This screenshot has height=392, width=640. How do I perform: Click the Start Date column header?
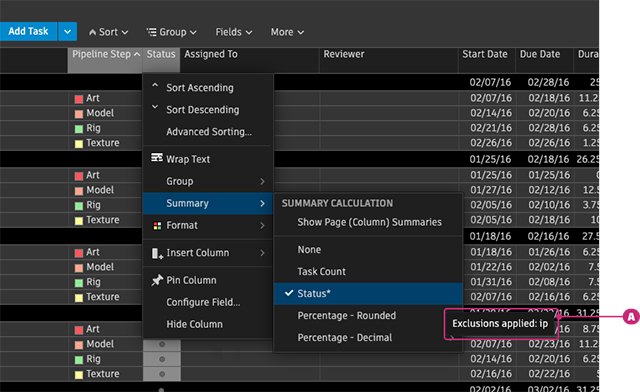(x=487, y=60)
